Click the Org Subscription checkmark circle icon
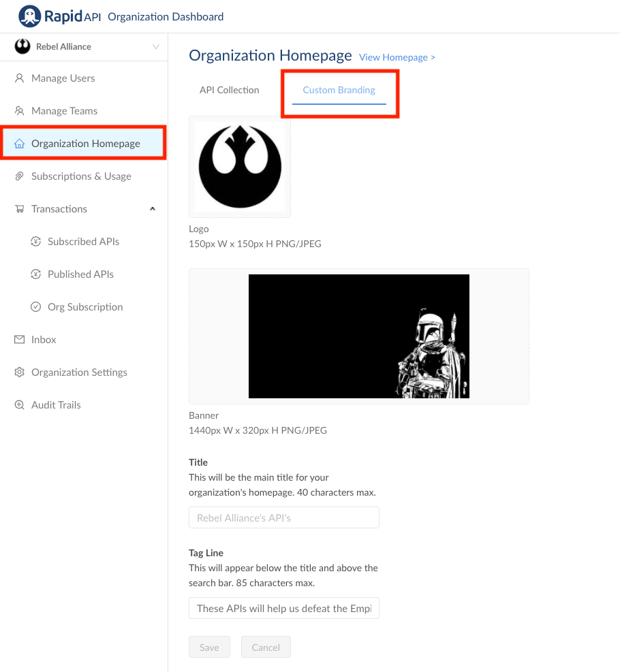620x672 pixels. pyautogui.click(x=36, y=307)
